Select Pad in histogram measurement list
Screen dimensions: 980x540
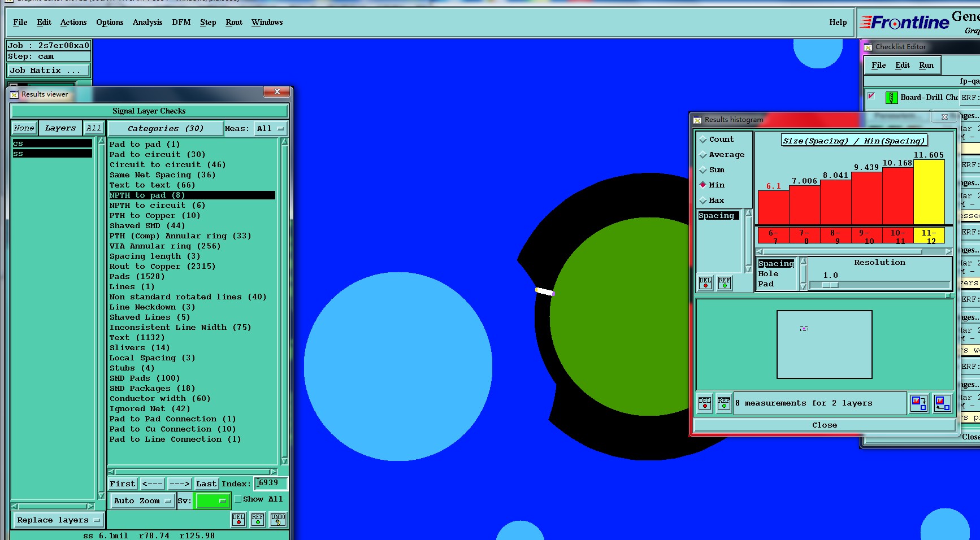766,284
